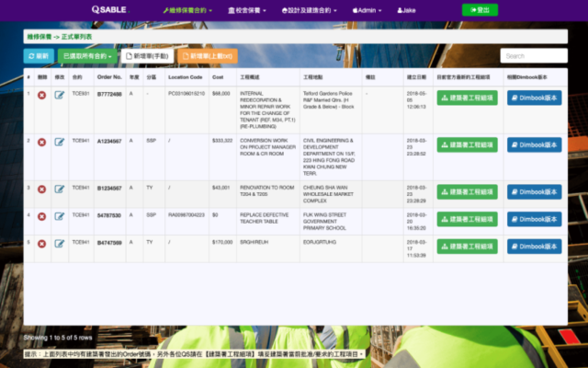This screenshot has height=368, width=588.
Task: Open 建築署工程細項 for order A1234567
Action: tap(468, 145)
